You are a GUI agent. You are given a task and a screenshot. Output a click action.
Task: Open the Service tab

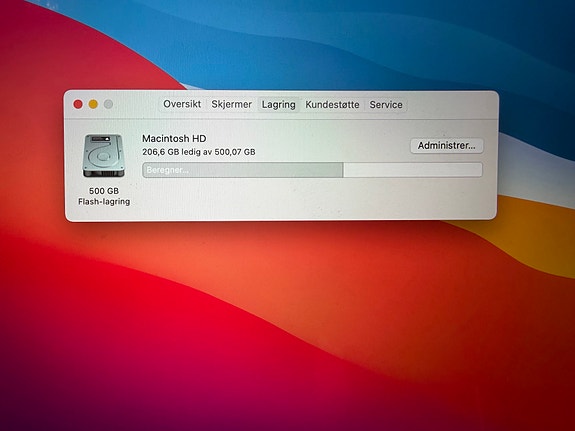pos(386,105)
